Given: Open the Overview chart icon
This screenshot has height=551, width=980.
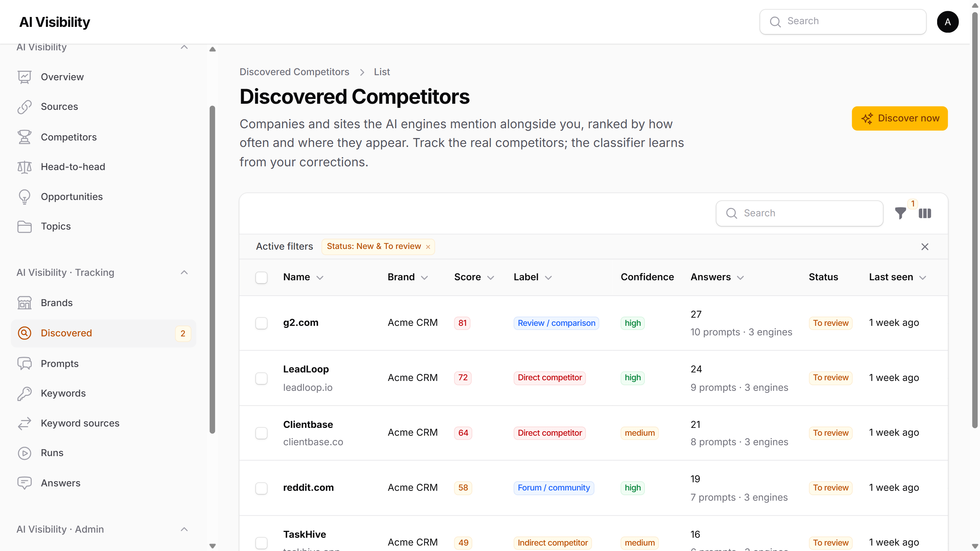Looking at the screenshot, I should (24, 77).
